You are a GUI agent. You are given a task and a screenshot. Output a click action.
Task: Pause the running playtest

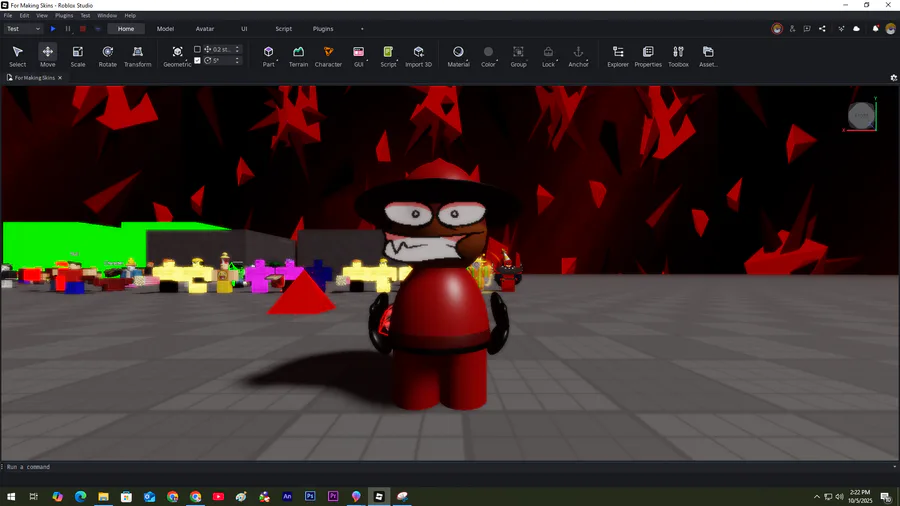point(68,29)
